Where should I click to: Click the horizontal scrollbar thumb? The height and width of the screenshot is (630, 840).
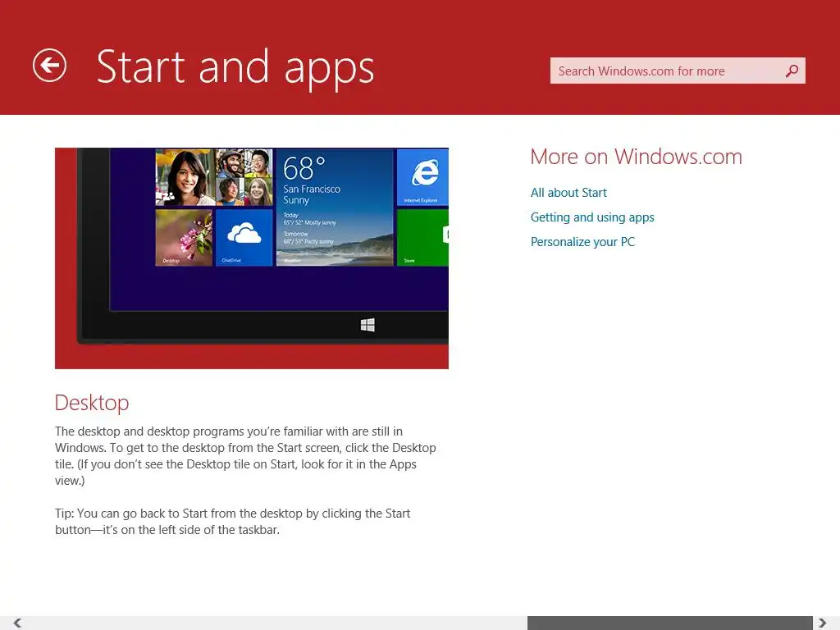669,623
